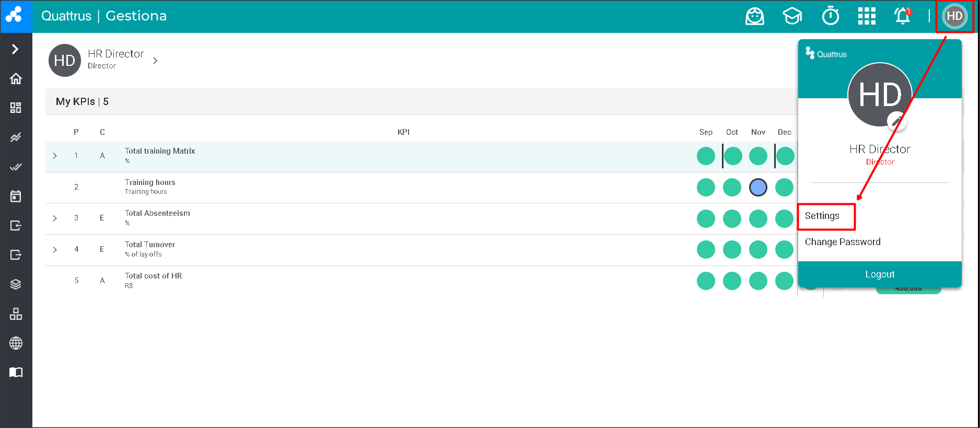Click the pencil edit icon on avatar
The image size is (980, 428).
896,121
